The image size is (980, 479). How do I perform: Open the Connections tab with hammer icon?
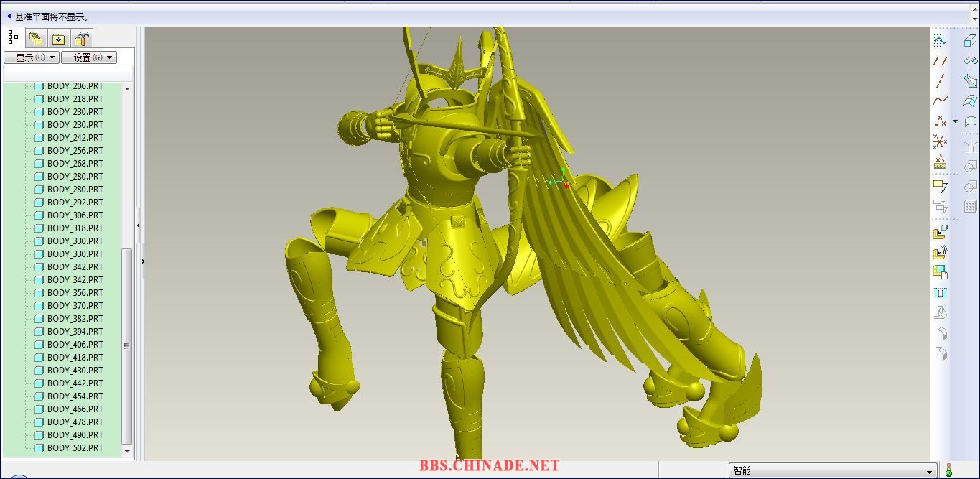click(82, 39)
